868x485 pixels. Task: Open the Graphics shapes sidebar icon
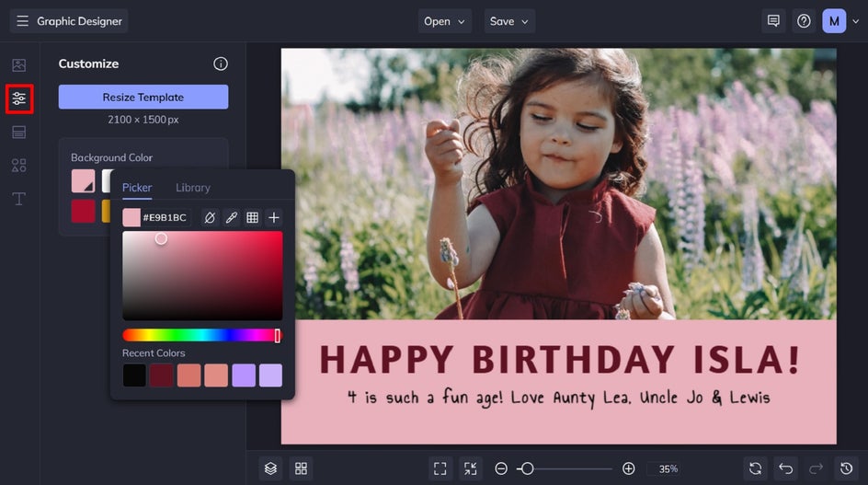tap(18, 165)
